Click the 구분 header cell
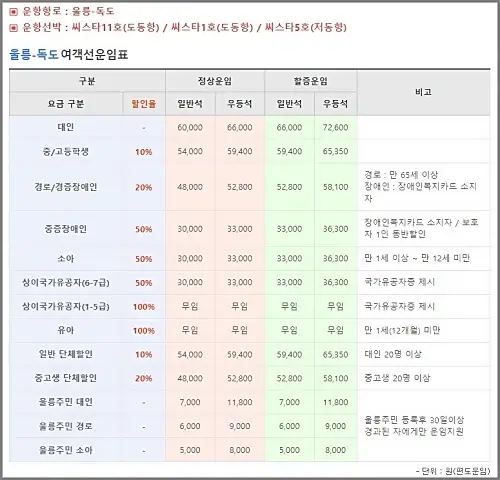 pos(87,81)
